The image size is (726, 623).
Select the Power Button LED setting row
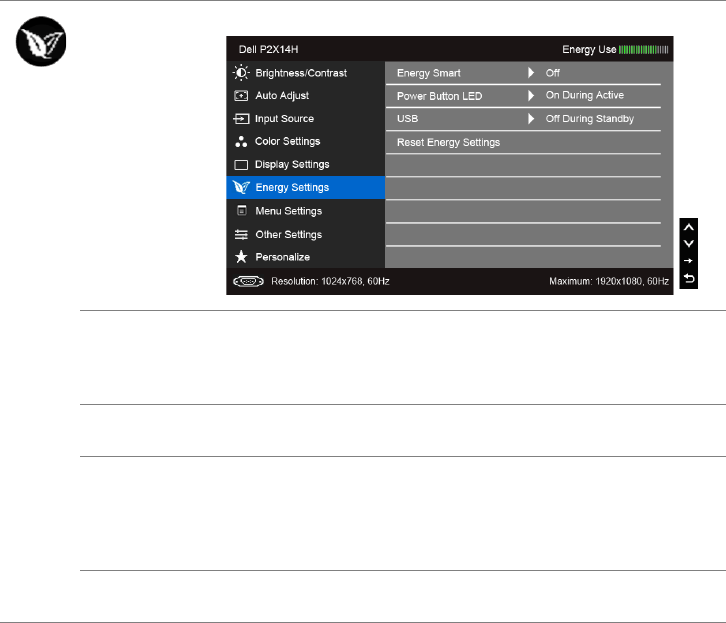point(523,96)
